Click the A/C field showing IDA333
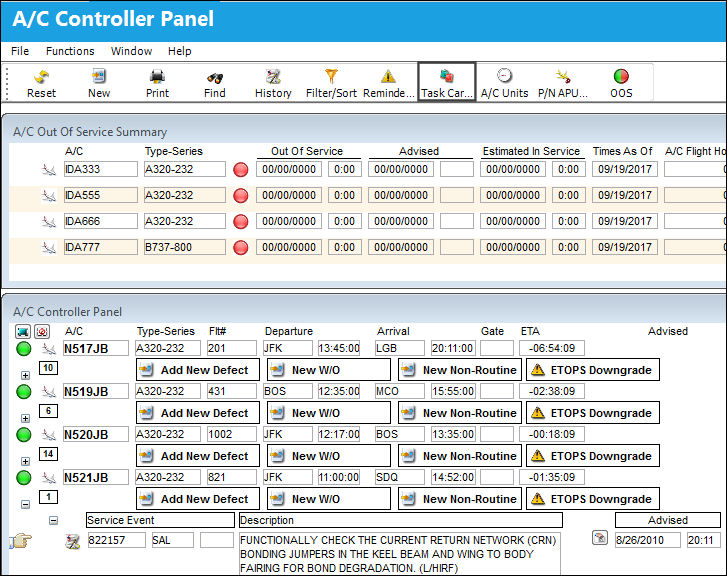 point(101,169)
